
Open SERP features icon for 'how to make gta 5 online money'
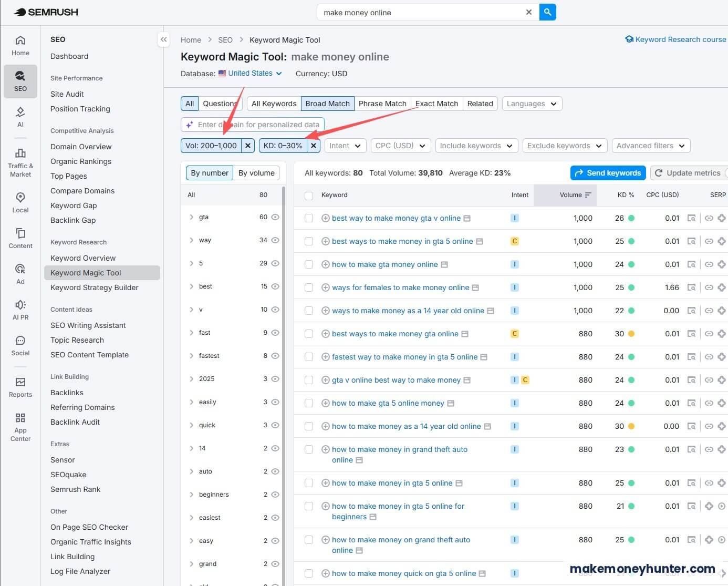722,403
